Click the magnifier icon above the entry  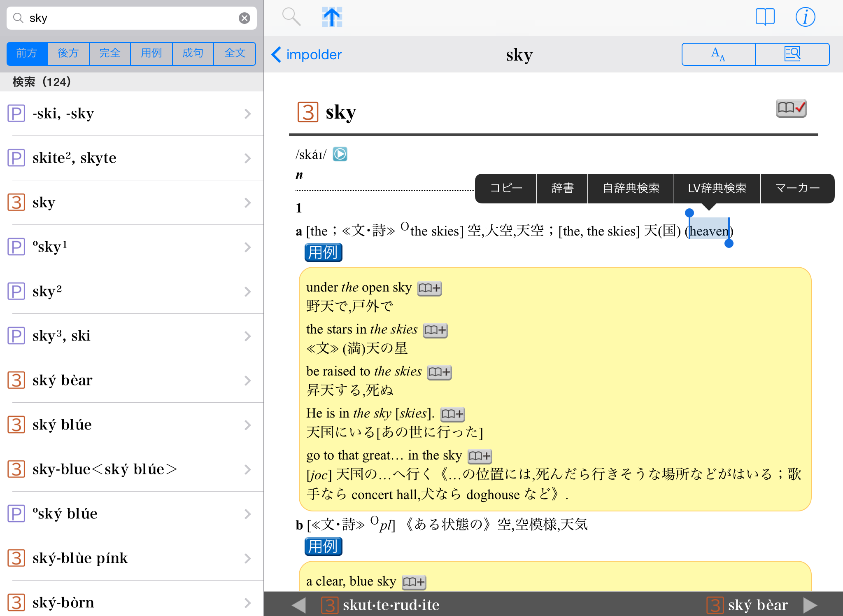[x=291, y=17]
